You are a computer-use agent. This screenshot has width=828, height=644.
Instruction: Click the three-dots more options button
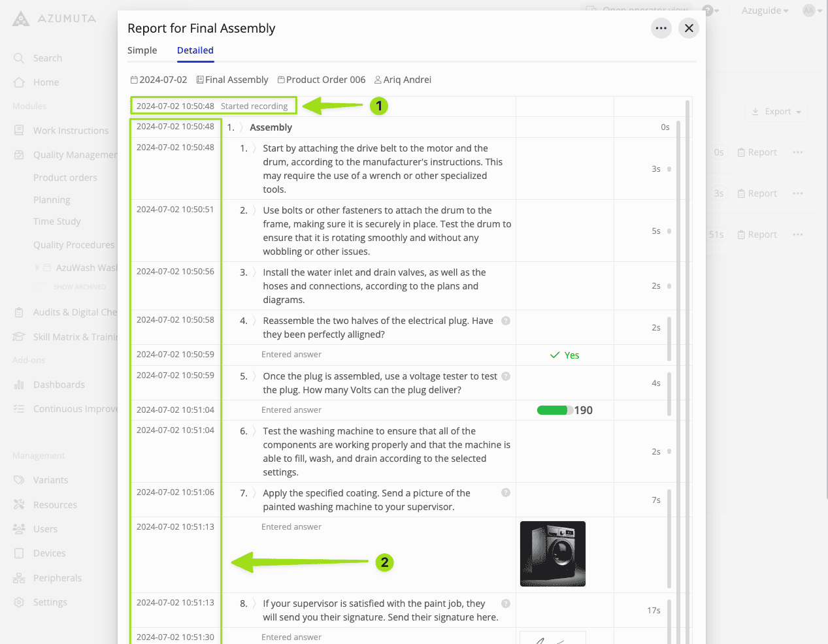point(661,28)
